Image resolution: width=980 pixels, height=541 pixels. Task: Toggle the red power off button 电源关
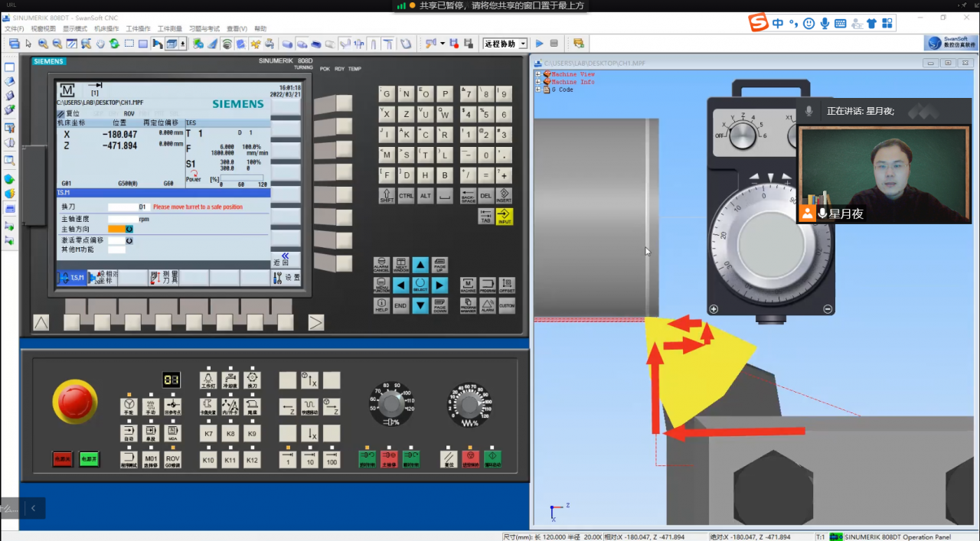(x=63, y=459)
